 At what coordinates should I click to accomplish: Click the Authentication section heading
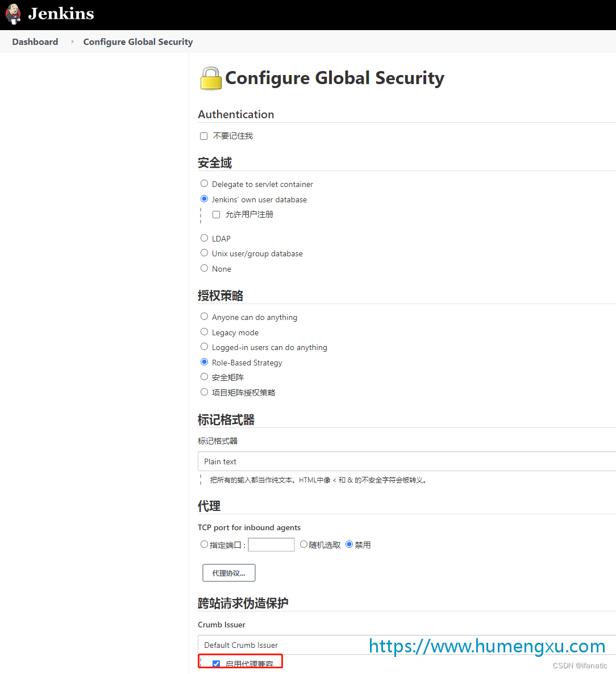click(x=236, y=114)
